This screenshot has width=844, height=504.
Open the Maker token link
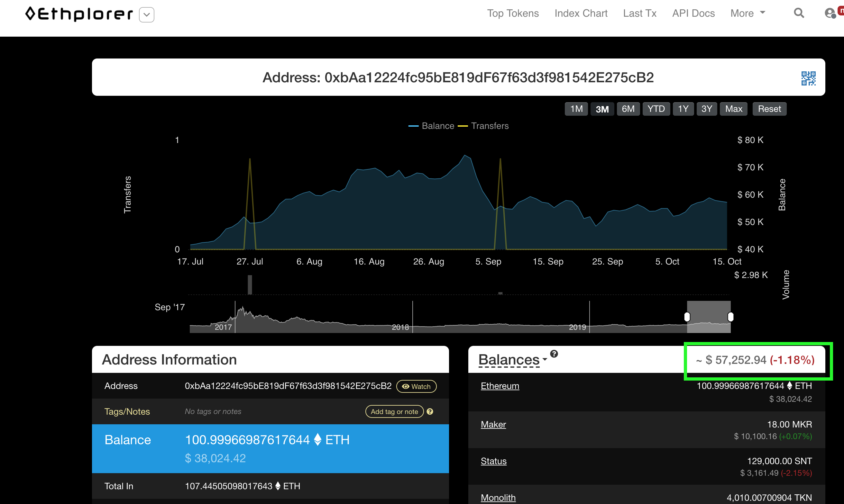click(x=493, y=425)
